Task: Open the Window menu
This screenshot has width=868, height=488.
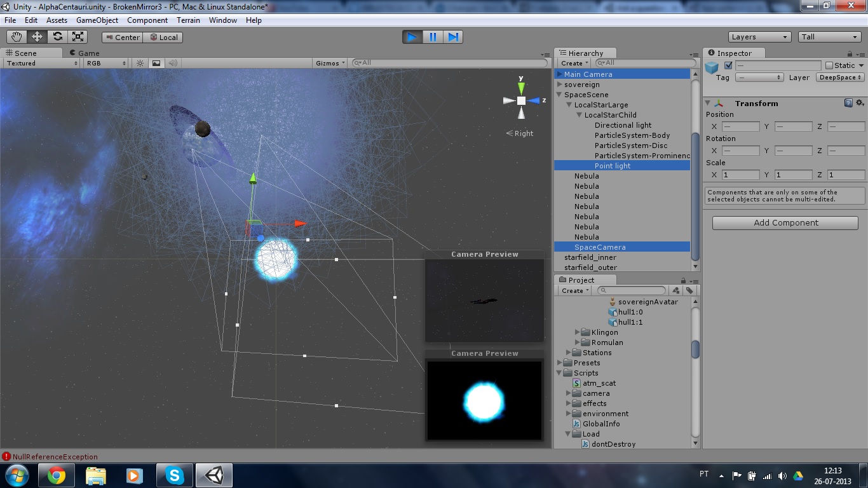Action: [223, 20]
